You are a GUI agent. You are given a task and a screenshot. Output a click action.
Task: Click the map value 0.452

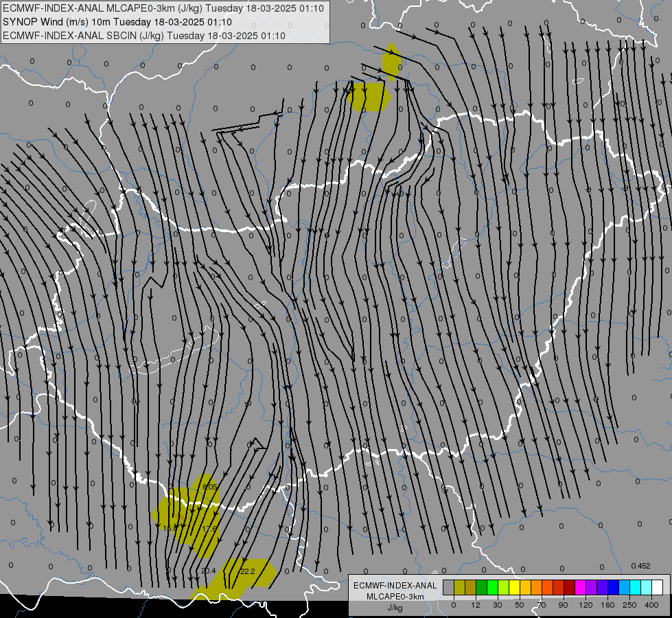point(640,566)
